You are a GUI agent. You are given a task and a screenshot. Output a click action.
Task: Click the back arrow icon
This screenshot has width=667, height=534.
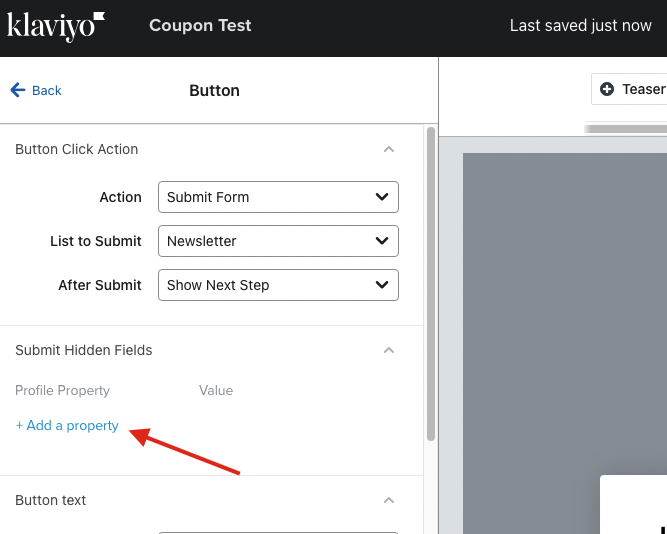coord(18,90)
